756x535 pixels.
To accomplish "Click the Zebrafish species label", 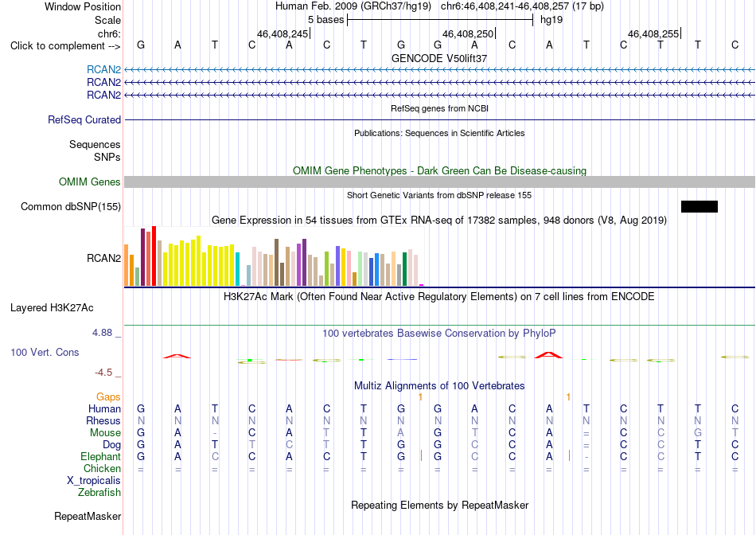I will (99, 493).
